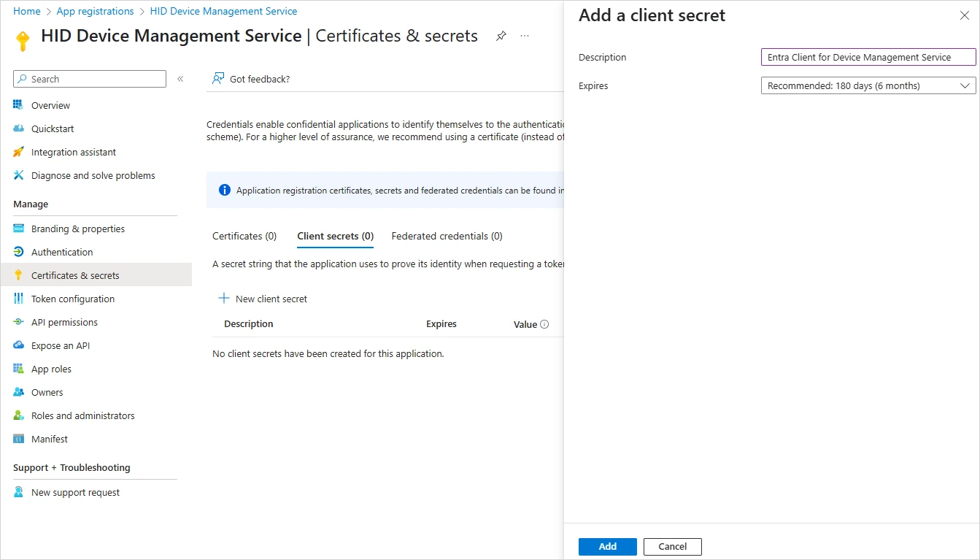Go to App registrations breadcrumb
This screenshot has height=560, width=980.
coord(95,11)
